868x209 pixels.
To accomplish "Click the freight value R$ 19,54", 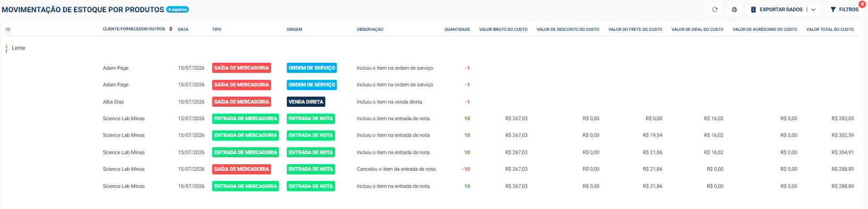I will click(x=652, y=135).
